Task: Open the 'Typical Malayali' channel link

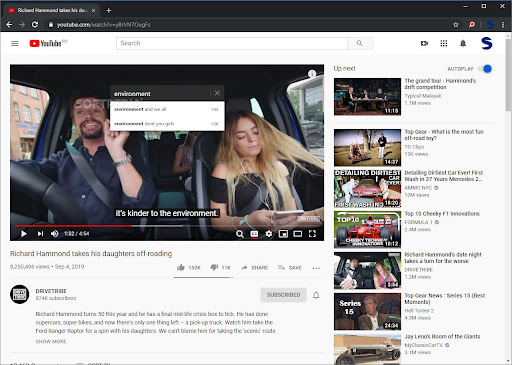Action: click(423, 96)
